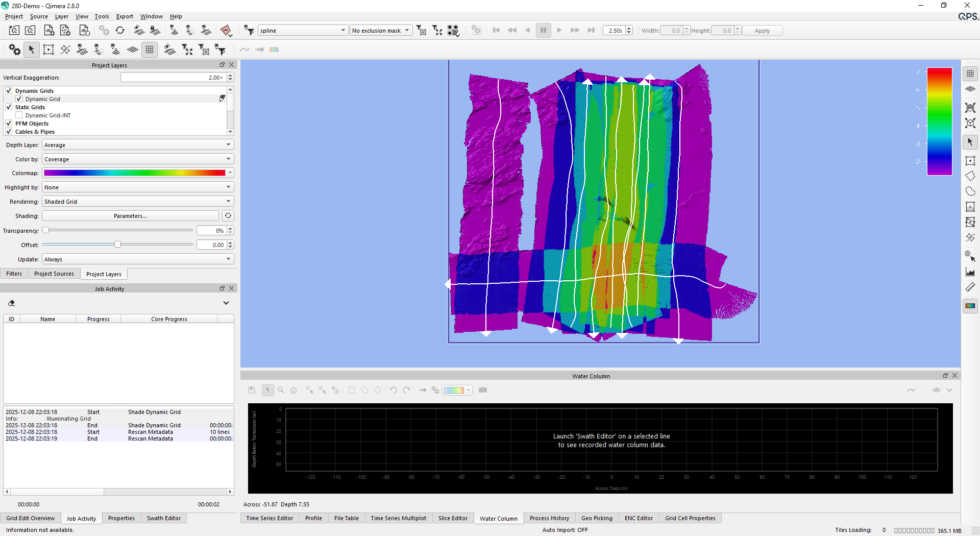The image size is (980, 536).
Task: Select the ruler measure tool in right sidebar
Action: [x=970, y=287]
